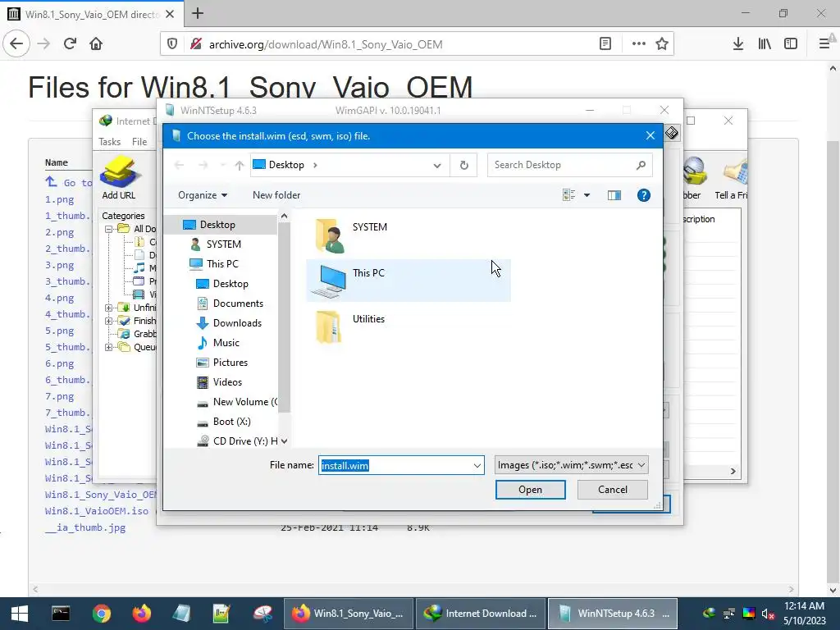The width and height of the screenshot is (840, 630).
Task: Click the Cancel button in file dialog
Action: (x=612, y=490)
